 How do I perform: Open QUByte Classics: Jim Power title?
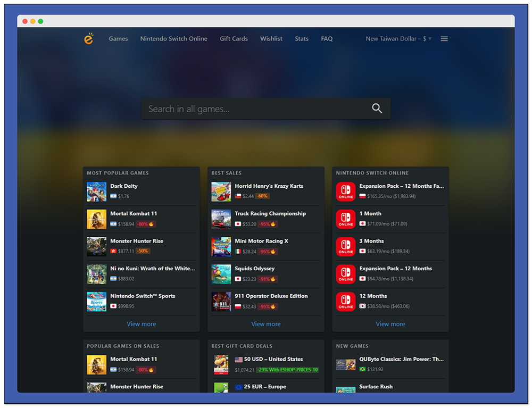pyautogui.click(x=402, y=359)
